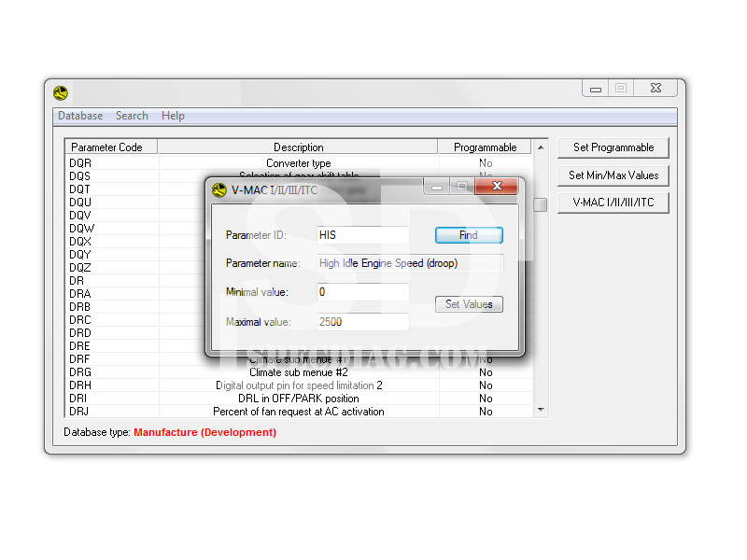Focus the Minimal value input box

362,292
